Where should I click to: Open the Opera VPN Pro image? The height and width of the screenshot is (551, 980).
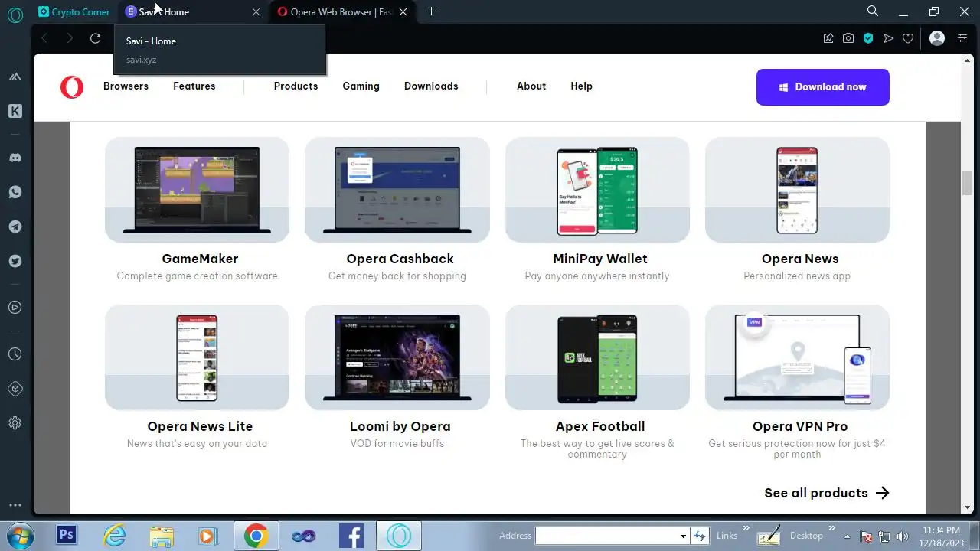click(x=797, y=357)
